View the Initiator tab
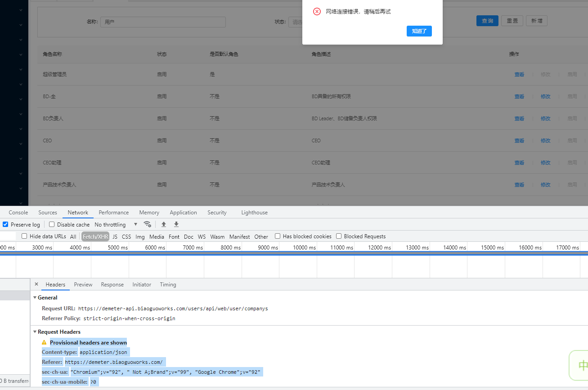 click(142, 285)
